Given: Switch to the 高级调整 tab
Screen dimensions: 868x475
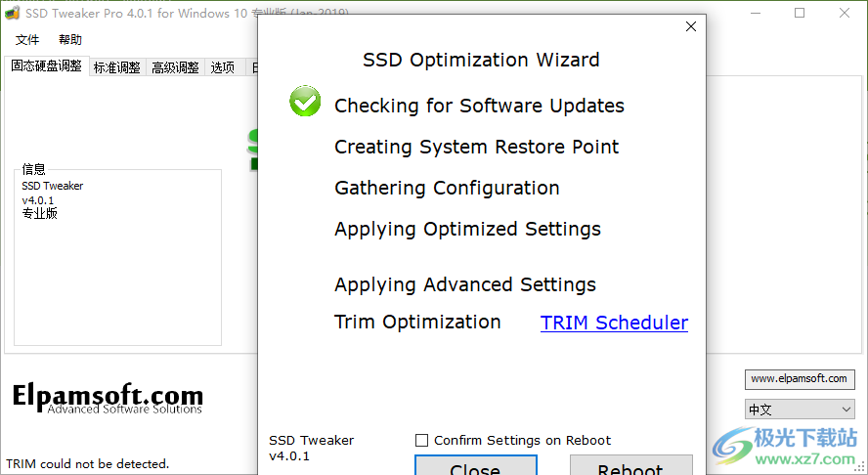Looking at the screenshot, I should pyautogui.click(x=176, y=67).
